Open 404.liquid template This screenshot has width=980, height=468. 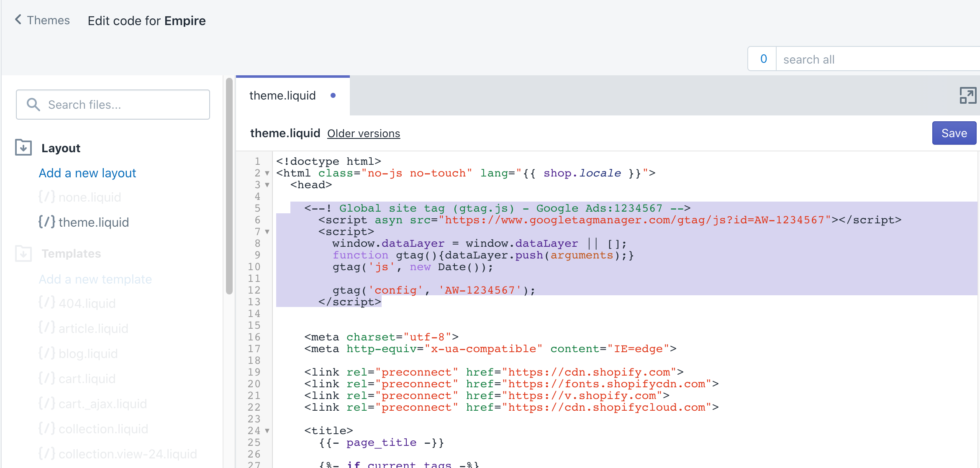tap(87, 303)
